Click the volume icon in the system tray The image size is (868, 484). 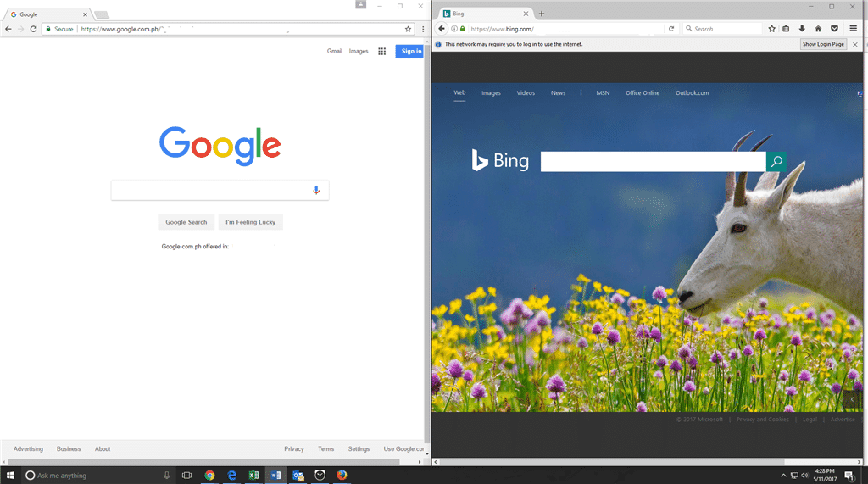pos(804,476)
